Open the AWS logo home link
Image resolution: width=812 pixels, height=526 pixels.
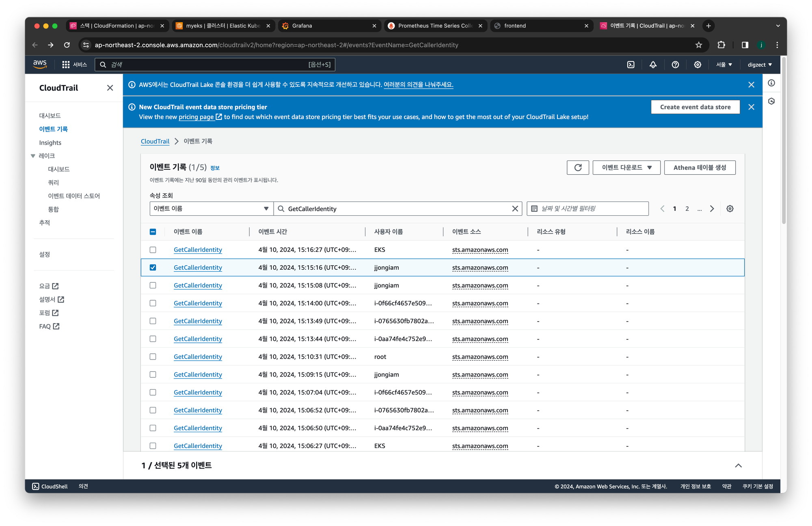(40, 64)
